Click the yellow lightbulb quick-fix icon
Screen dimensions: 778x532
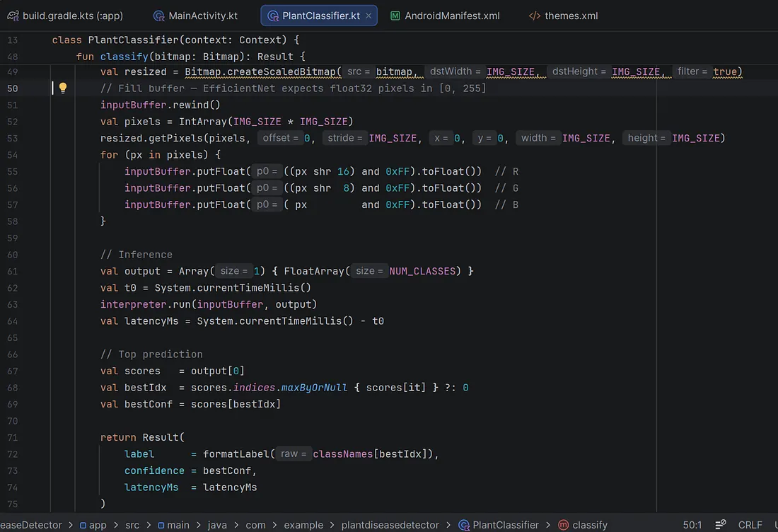click(63, 88)
